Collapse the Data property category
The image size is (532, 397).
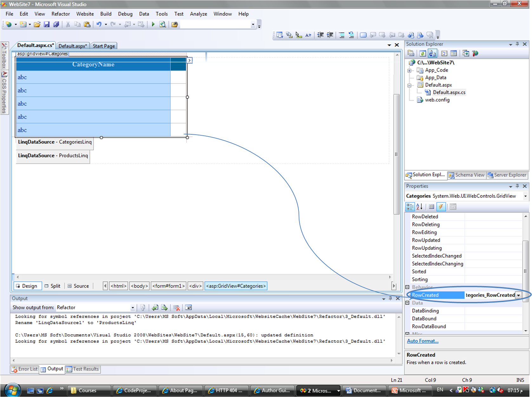pyautogui.click(x=408, y=303)
